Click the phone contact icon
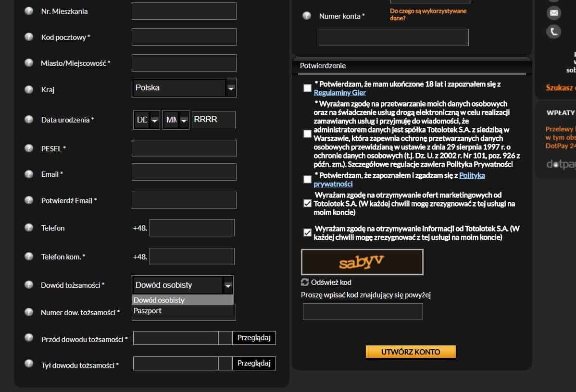Viewport: 576px width, 392px height. [x=553, y=32]
